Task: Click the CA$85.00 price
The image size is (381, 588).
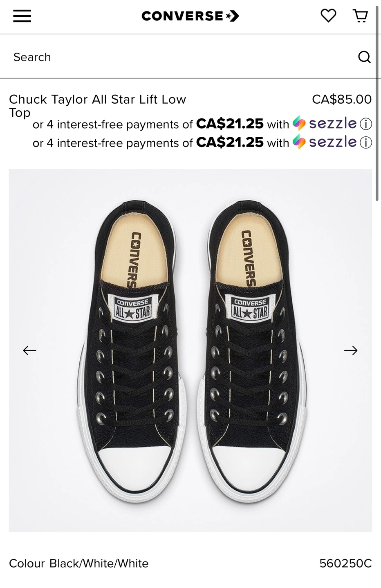Action: point(342,99)
